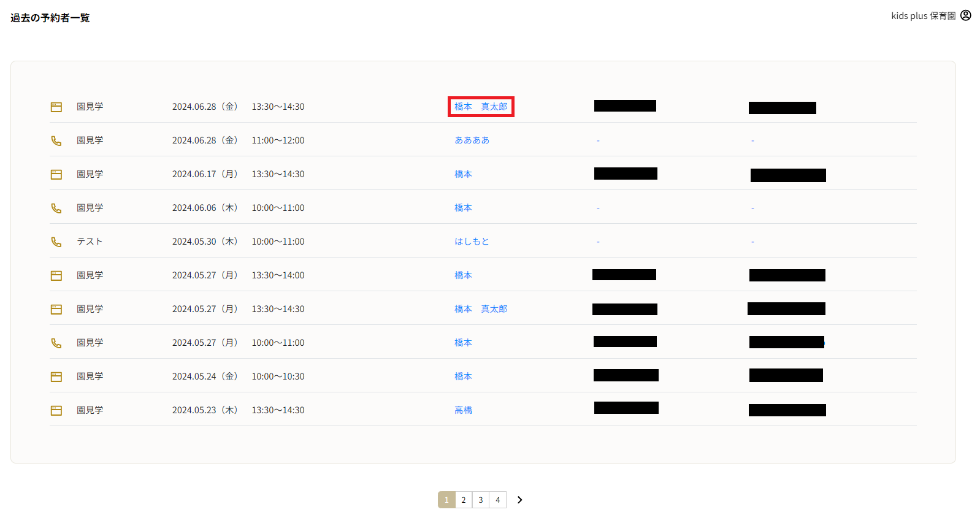The width and height of the screenshot is (980, 523).
Task: Go to next page with the chevron arrow
Action: [519, 500]
